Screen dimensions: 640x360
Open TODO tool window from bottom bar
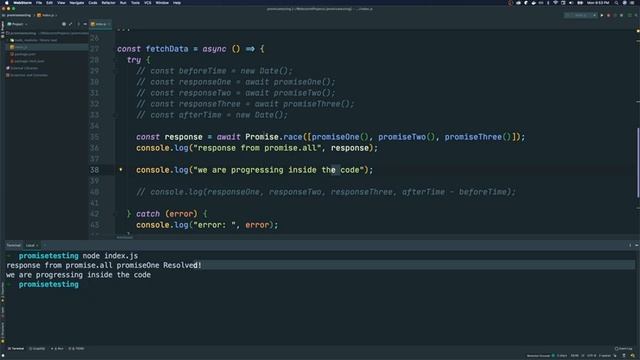coord(76,349)
